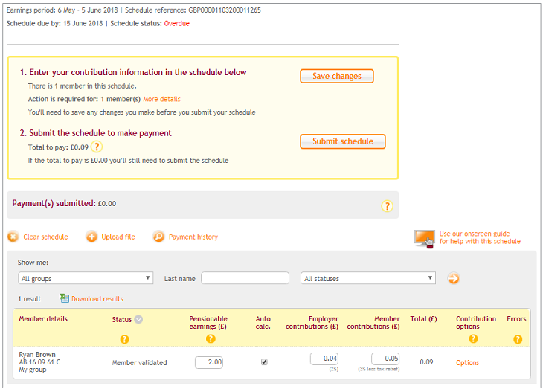This screenshot has height=392, width=543.
Task: Open help icon under Pensionable earnings column
Action: tap(211, 338)
